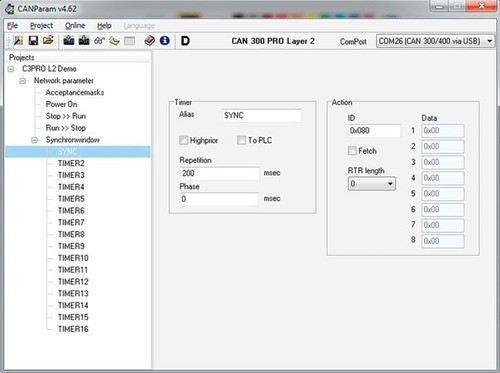Select TIMER6 in the tree

71,211
